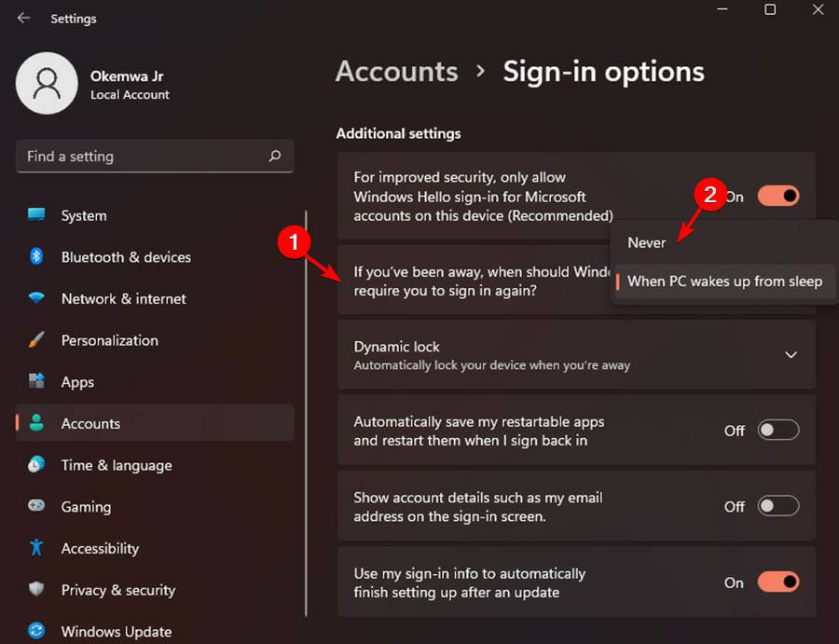This screenshot has height=644, width=839.
Task: Click the Privacy & security shield icon
Action: tap(36, 590)
